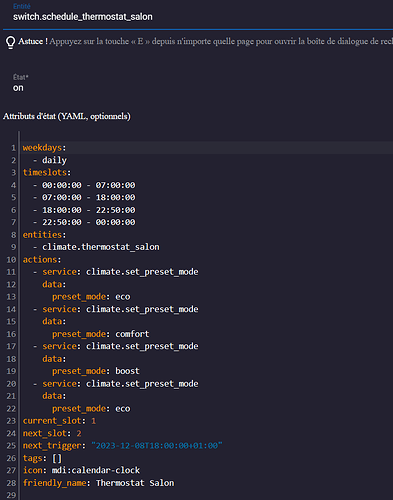Click the Attributs d'état YAML label
This screenshot has width=393, height=500.
(x=67, y=116)
